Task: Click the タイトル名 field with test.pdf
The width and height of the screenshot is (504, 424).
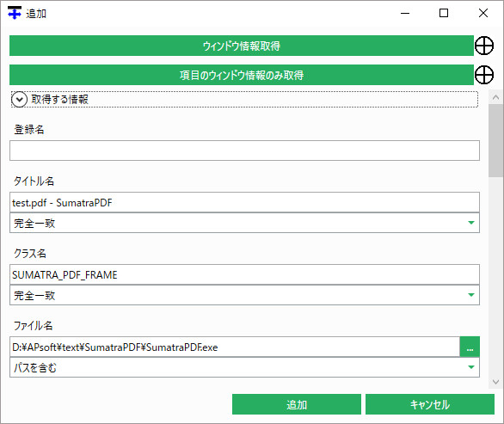Action: 244,202
